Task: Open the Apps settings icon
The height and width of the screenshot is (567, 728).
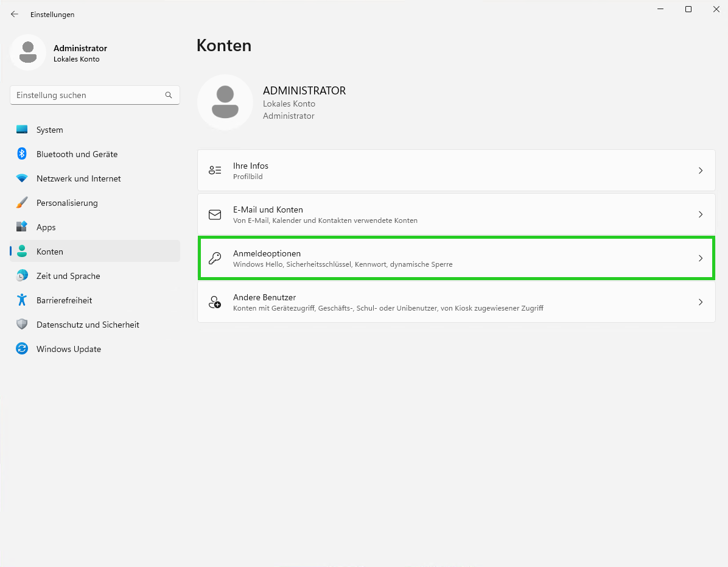Action: [x=22, y=227]
